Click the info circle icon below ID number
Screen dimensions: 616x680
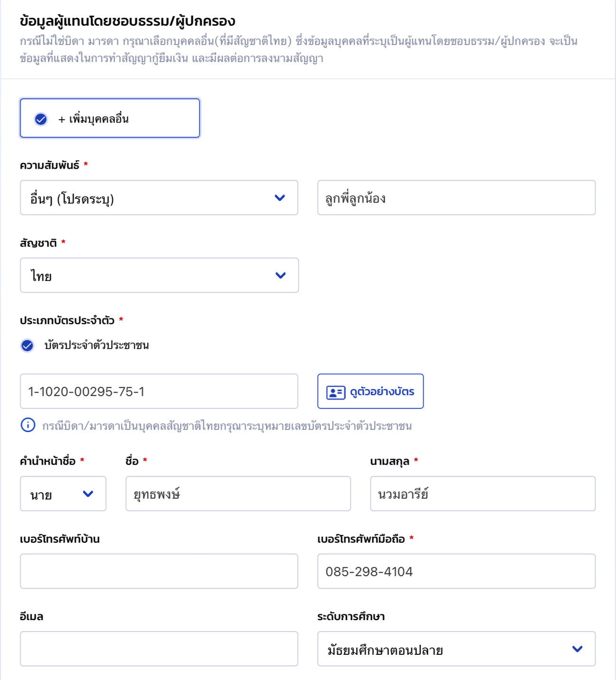pyautogui.click(x=28, y=425)
